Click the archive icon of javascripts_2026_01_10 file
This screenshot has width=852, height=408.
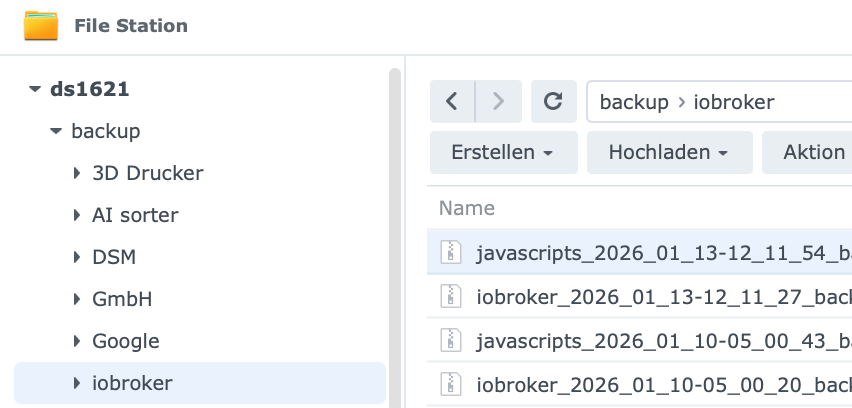452,339
